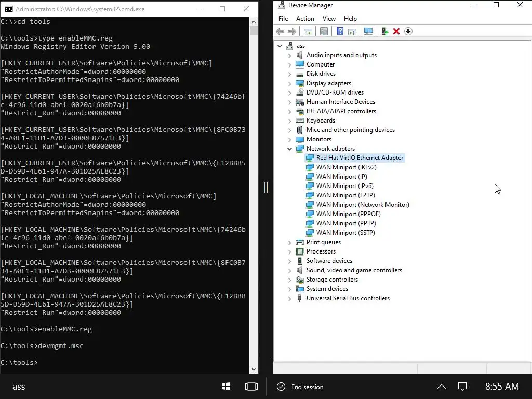Open Task View in the taskbar
Screen dimensions: 532x399
[251, 387]
